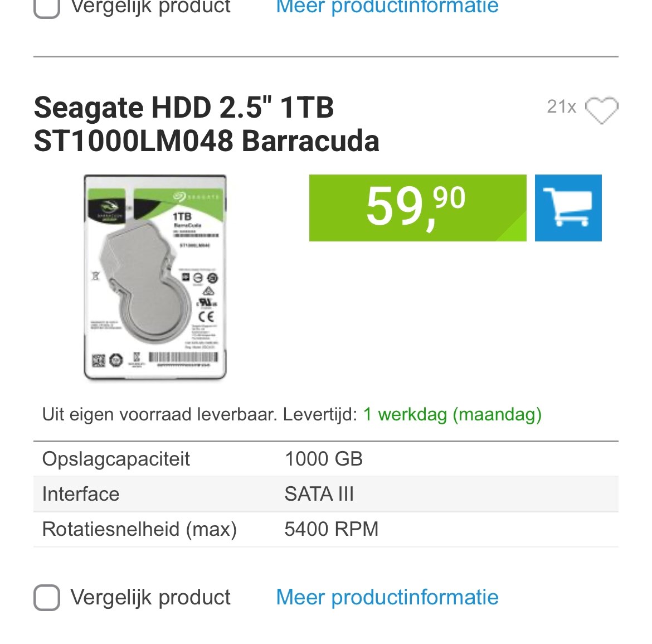Open the Seagate HDD 2.5" 1TB title
Screen dimensions: 652x644
click(206, 124)
